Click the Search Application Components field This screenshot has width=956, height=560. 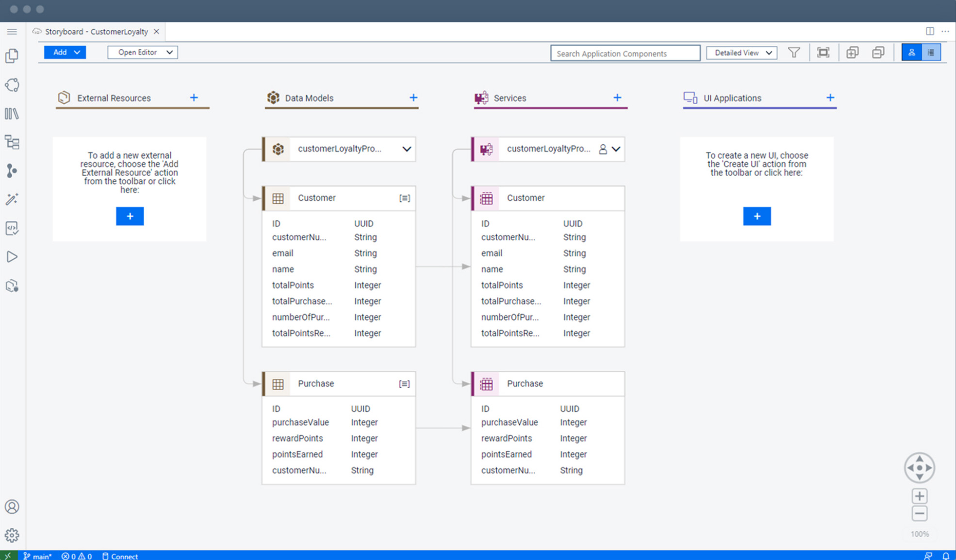[x=625, y=53]
